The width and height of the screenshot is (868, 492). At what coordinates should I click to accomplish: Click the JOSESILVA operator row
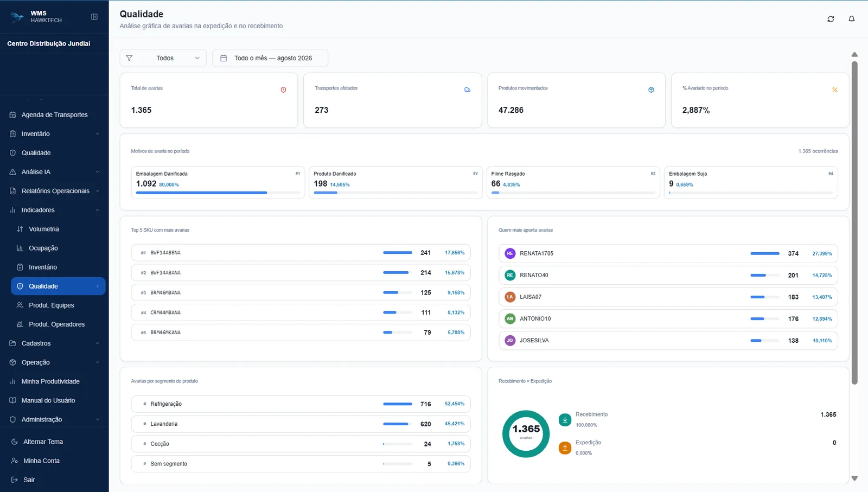(668, 340)
